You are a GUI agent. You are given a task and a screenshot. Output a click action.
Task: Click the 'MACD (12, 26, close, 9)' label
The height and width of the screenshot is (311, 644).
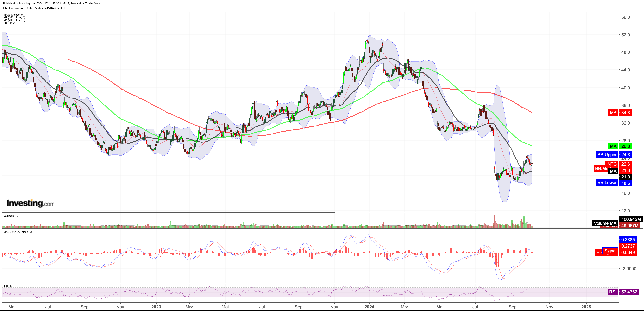click(x=18, y=232)
